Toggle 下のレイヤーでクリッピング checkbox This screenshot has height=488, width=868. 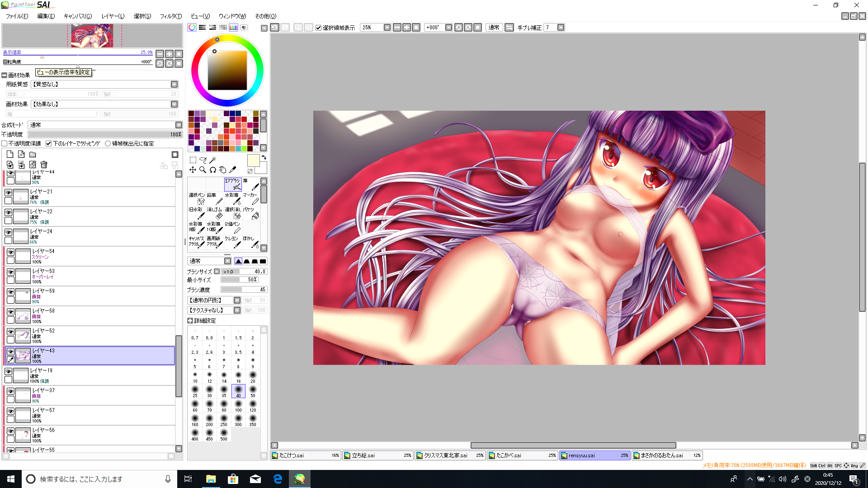(49, 144)
